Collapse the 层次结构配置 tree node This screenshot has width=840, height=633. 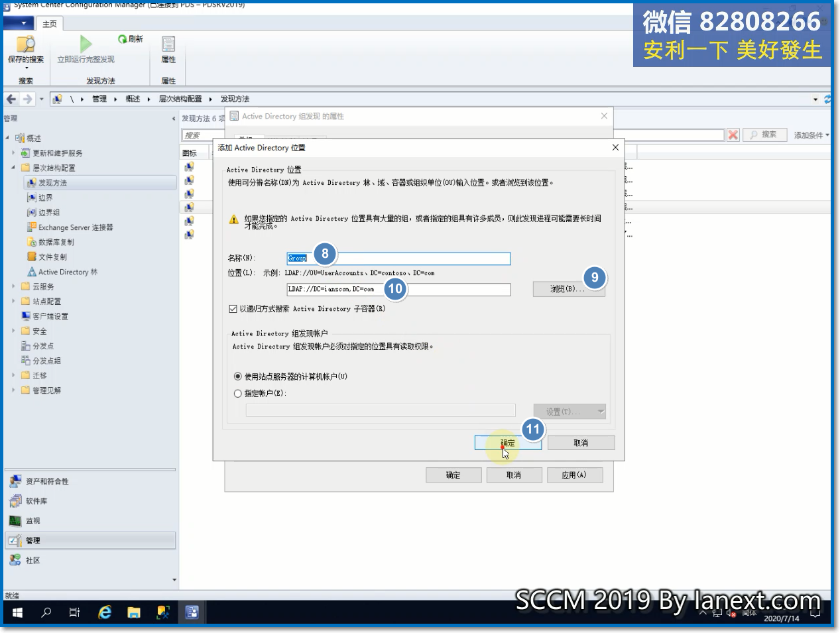point(13,168)
